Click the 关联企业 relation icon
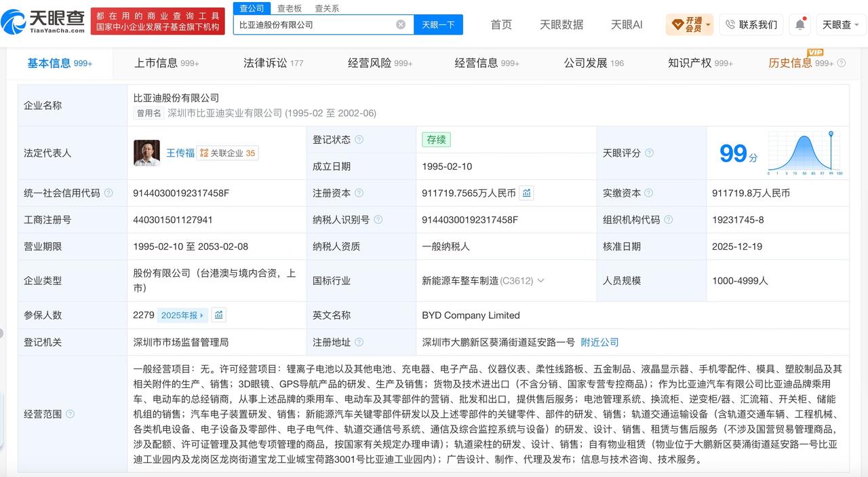This screenshot has height=477, width=868. 203,153
